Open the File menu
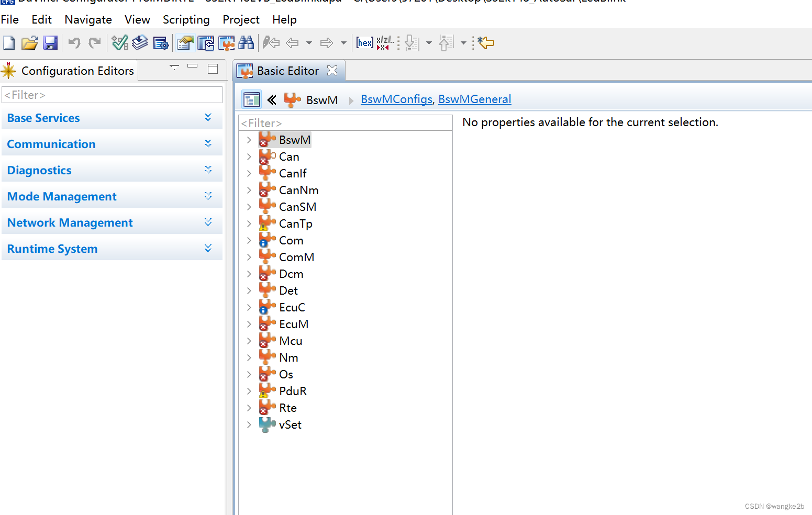 coord(10,20)
